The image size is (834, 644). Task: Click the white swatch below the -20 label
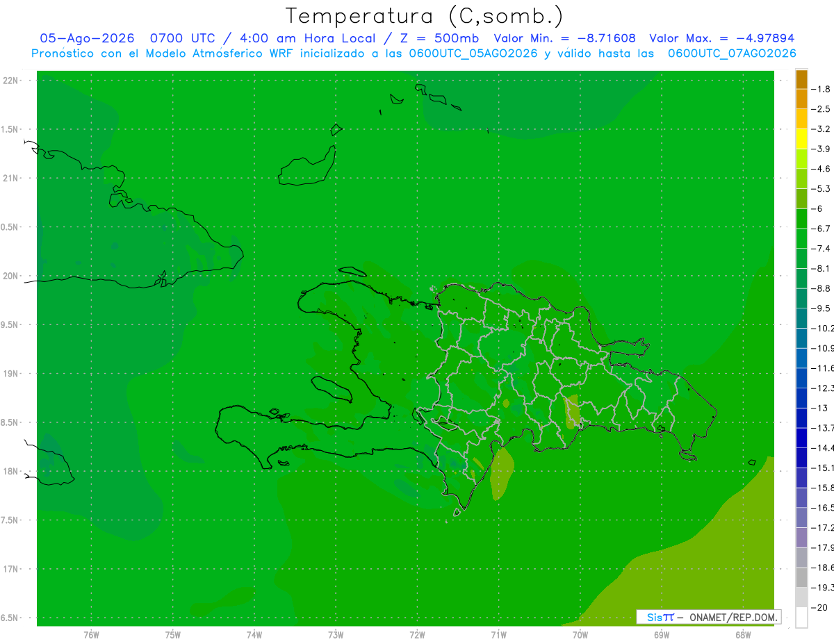coord(801,618)
